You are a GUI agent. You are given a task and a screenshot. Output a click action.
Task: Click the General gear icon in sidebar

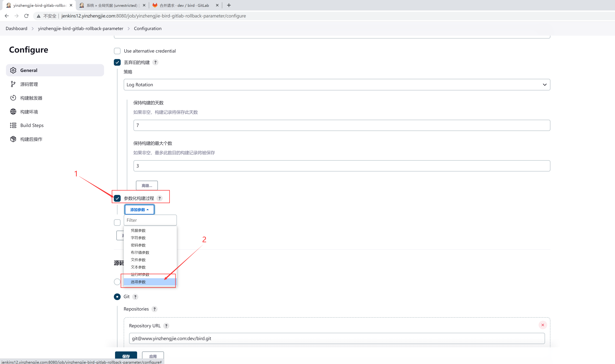[13, 70]
